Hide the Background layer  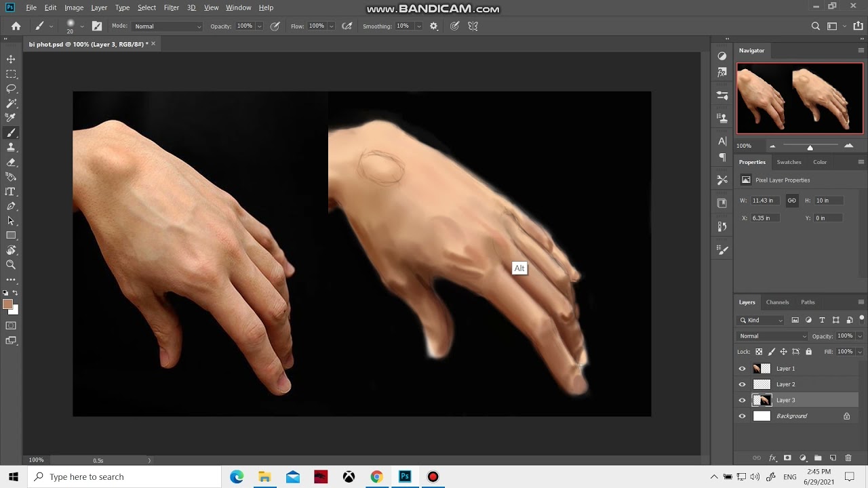coord(742,416)
